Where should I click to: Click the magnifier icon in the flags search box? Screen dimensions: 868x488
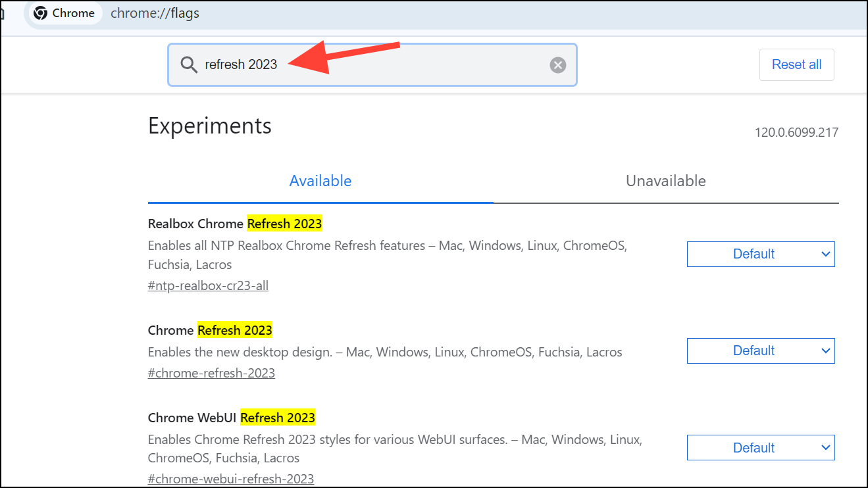(189, 64)
